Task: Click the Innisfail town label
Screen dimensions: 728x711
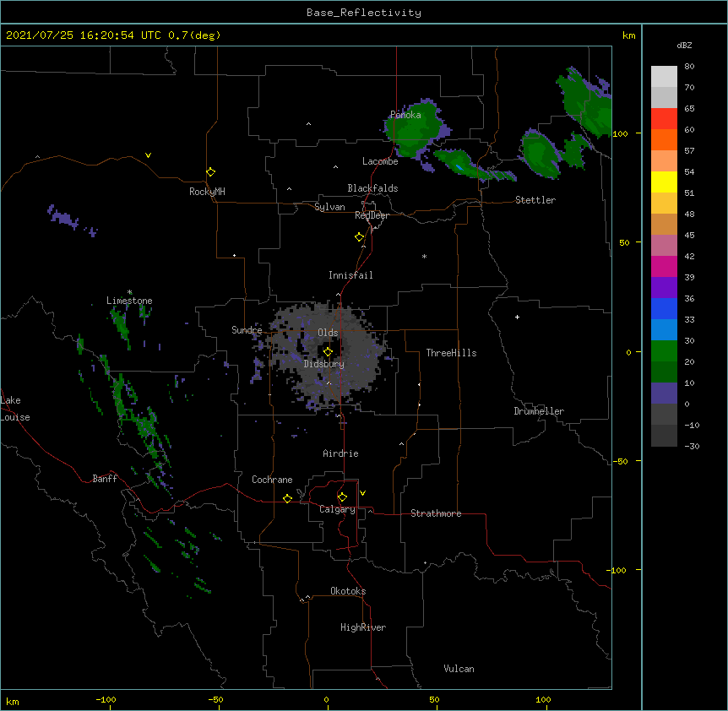Action: [x=350, y=275]
